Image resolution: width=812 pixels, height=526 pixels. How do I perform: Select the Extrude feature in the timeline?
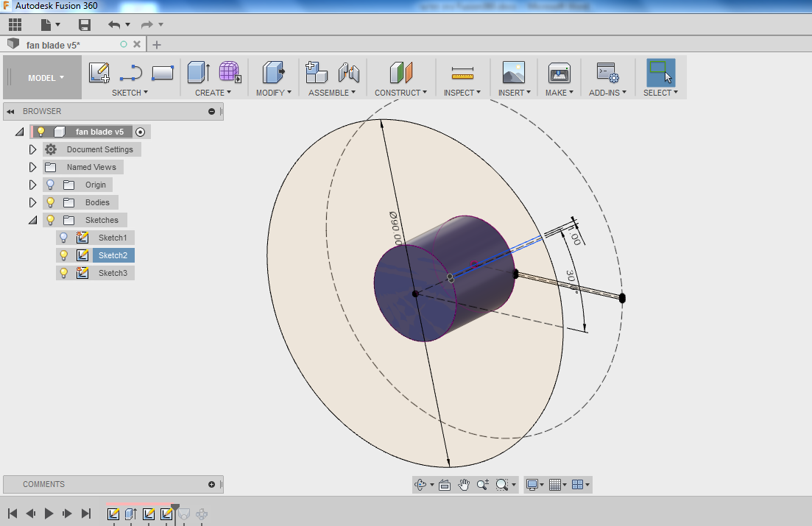(x=131, y=513)
